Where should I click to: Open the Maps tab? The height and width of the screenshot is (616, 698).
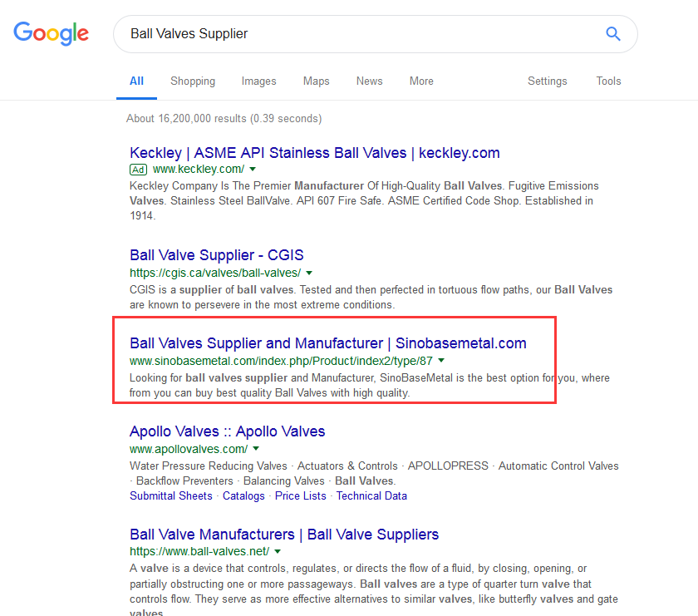(x=316, y=81)
